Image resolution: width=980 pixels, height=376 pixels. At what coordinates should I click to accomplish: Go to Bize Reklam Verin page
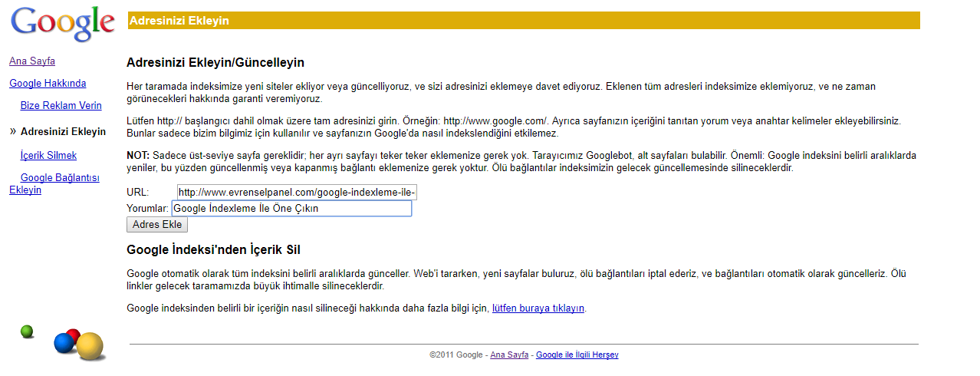(61, 105)
